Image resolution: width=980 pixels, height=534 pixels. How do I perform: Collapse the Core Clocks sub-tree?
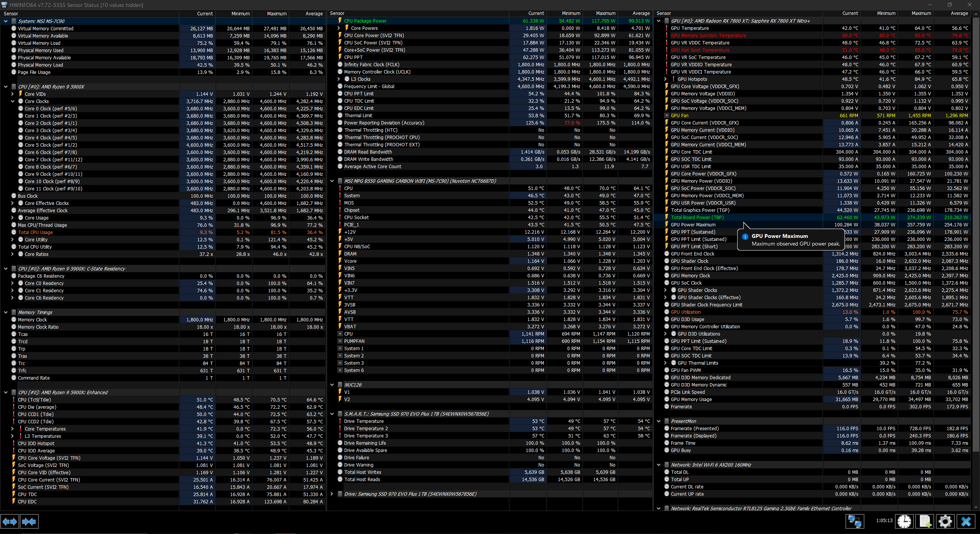[x=12, y=101]
